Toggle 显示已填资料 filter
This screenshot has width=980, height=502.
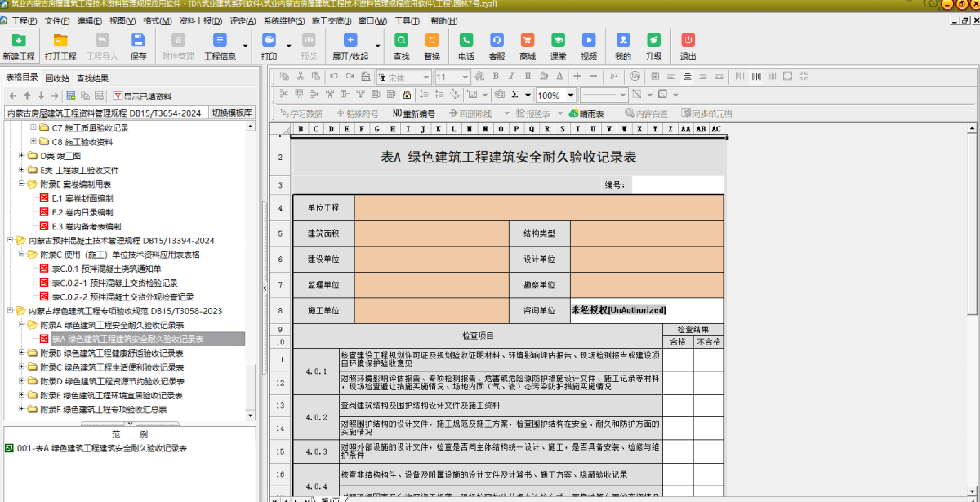142,96
